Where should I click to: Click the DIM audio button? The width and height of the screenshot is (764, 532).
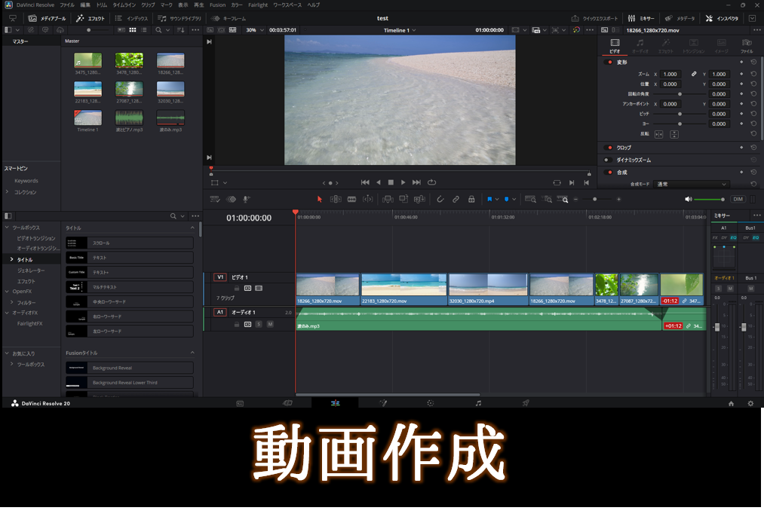[738, 199]
